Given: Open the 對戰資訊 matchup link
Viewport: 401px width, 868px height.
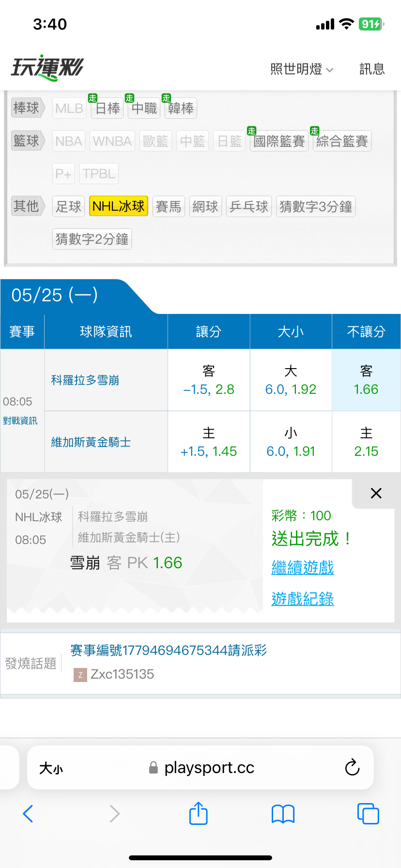Looking at the screenshot, I should (x=20, y=420).
